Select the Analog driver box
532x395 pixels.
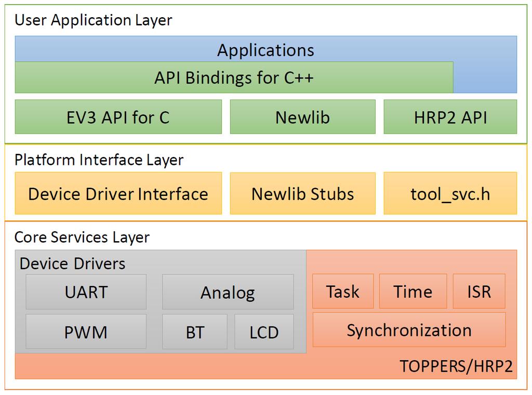[228, 292]
